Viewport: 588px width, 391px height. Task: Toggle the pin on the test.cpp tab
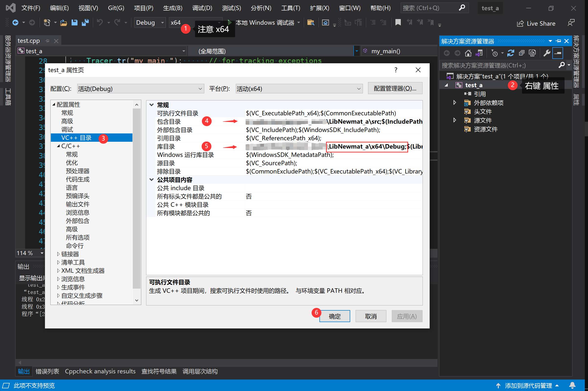pyautogui.click(x=47, y=41)
